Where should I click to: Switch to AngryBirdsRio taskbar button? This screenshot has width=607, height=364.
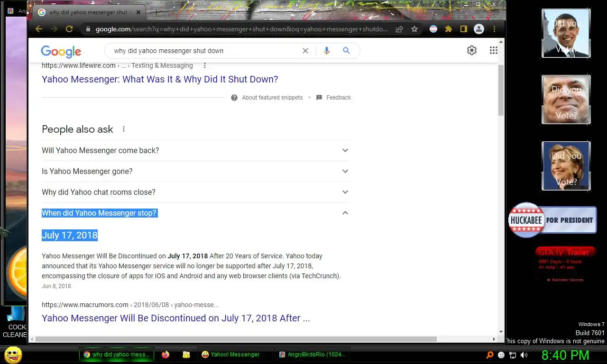coord(313,355)
